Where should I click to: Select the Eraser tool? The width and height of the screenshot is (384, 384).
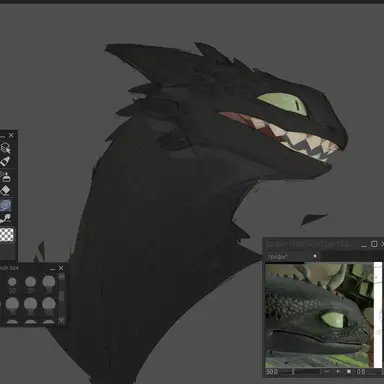tap(5, 191)
